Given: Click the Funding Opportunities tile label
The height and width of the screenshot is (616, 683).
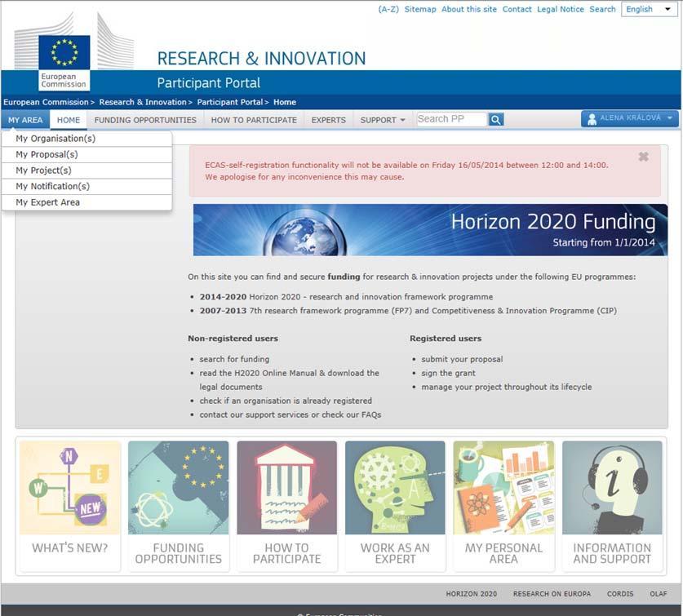Looking at the screenshot, I should 178,553.
